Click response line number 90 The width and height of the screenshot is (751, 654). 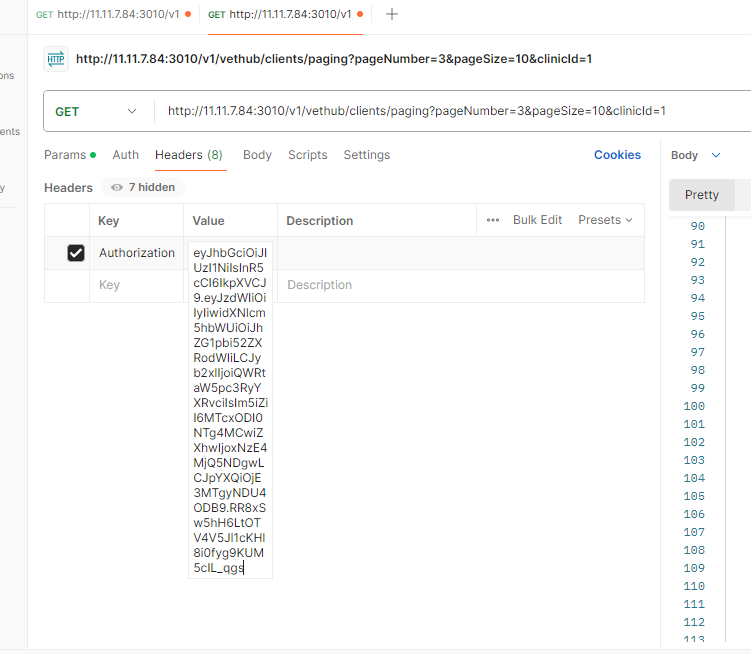(x=697, y=226)
